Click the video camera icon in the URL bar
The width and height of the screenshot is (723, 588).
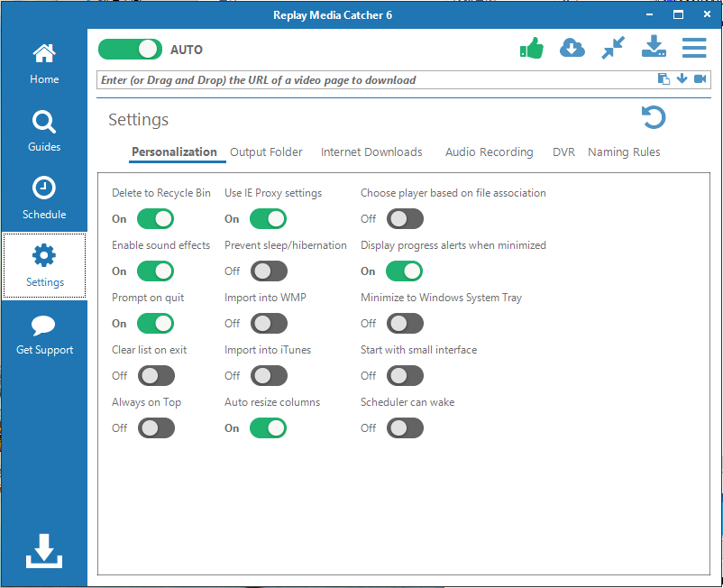700,79
